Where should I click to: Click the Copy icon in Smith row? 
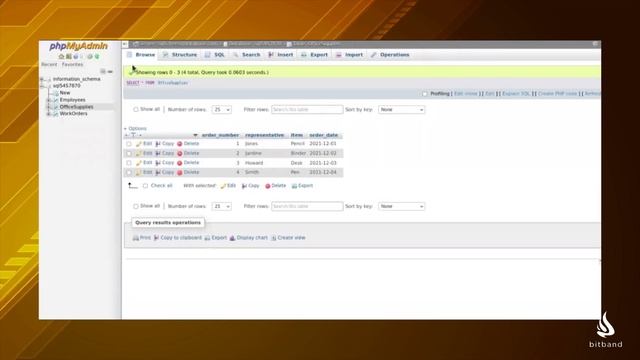[158, 173]
